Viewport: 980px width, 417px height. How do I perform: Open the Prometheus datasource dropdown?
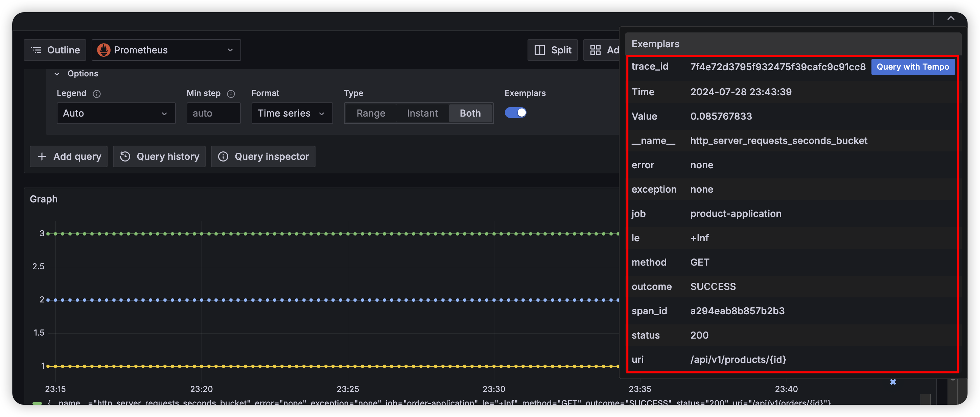tap(166, 50)
